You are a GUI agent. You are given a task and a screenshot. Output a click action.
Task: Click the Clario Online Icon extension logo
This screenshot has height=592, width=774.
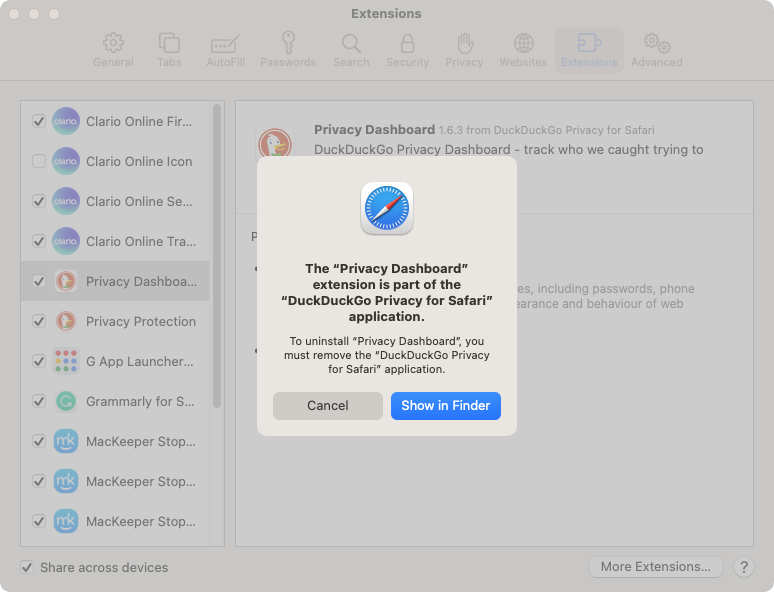click(x=66, y=161)
